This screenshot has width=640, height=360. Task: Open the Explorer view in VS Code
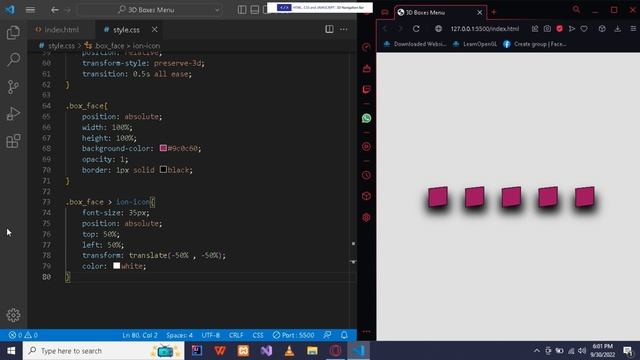point(13,33)
